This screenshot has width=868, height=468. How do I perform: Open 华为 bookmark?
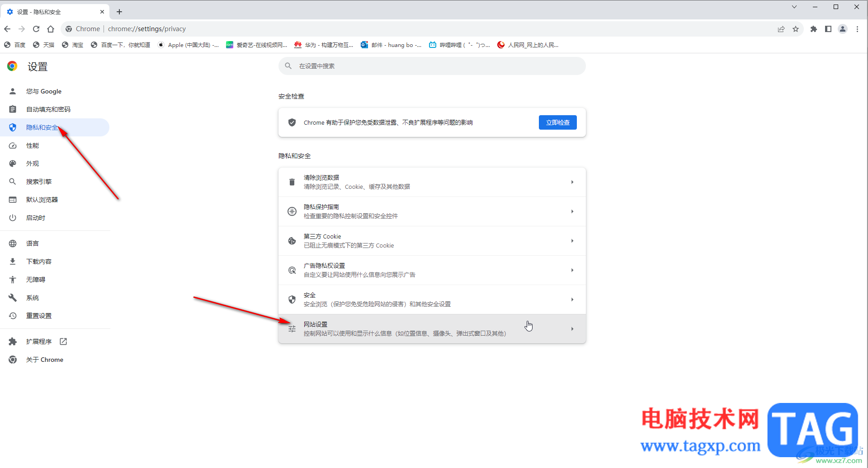pyautogui.click(x=324, y=45)
